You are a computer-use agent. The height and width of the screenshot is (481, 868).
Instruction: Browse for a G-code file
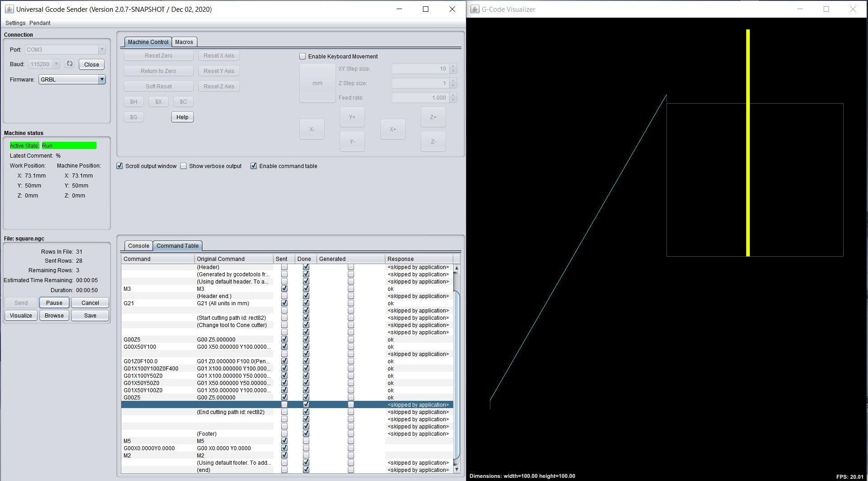click(54, 315)
